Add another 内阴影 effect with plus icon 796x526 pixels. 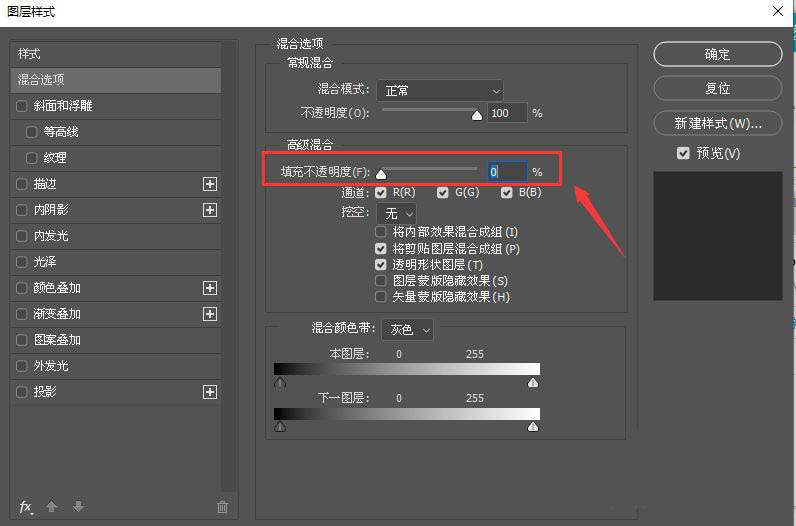tap(210, 210)
